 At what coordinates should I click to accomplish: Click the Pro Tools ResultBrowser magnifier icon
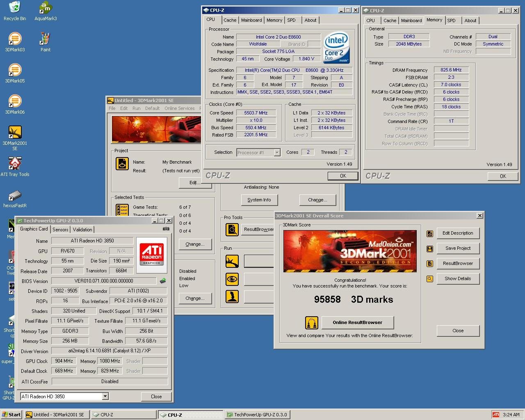click(232, 229)
